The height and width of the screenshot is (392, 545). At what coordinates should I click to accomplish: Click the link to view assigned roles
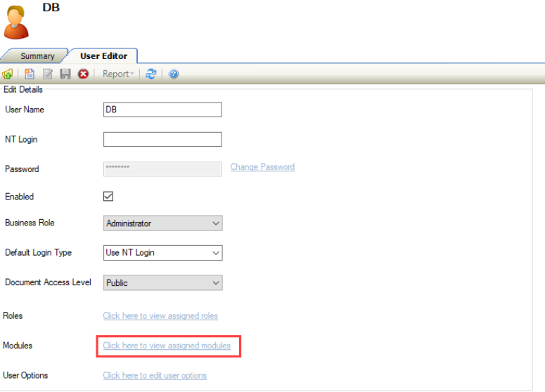(x=160, y=316)
